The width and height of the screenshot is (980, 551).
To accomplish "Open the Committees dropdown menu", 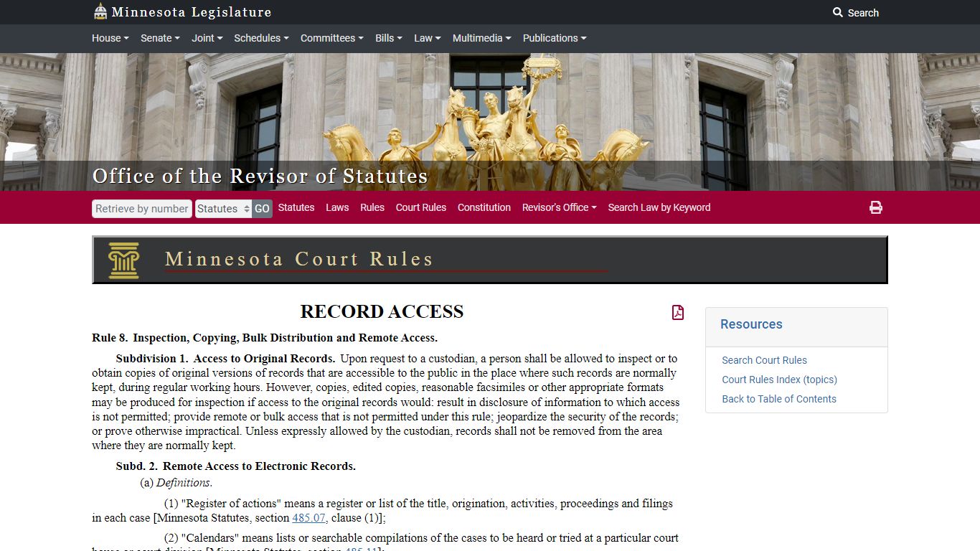I will pyautogui.click(x=331, y=38).
